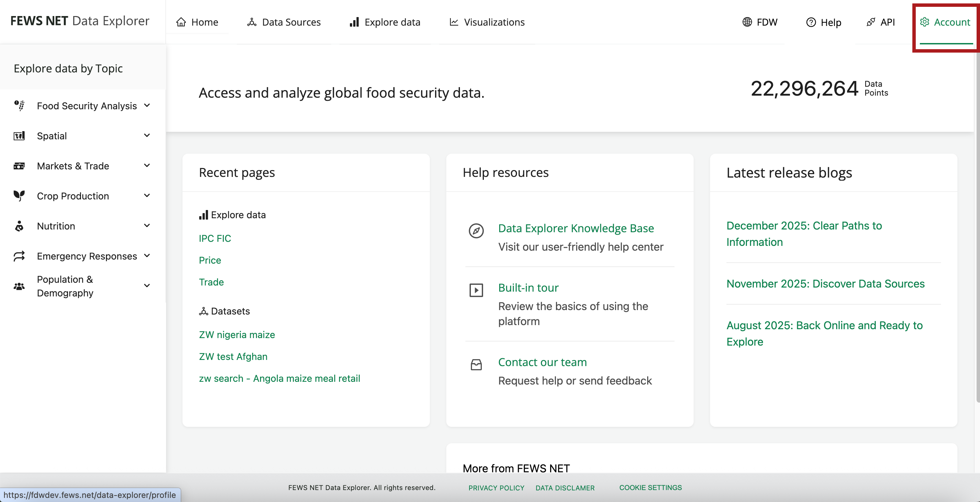Click the Spatial map icon in sidebar
This screenshot has height=502, width=980.
point(19,136)
